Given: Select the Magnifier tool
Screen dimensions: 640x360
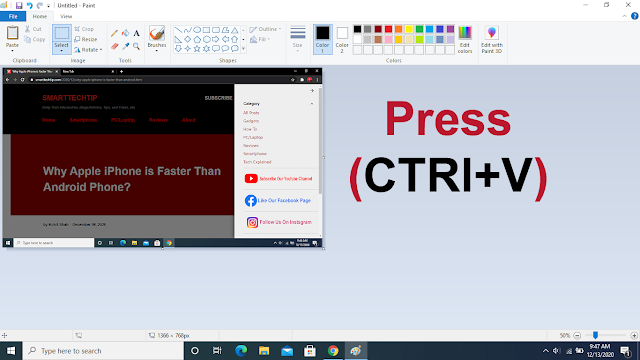Looking at the screenshot, I should (x=136, y=47).
